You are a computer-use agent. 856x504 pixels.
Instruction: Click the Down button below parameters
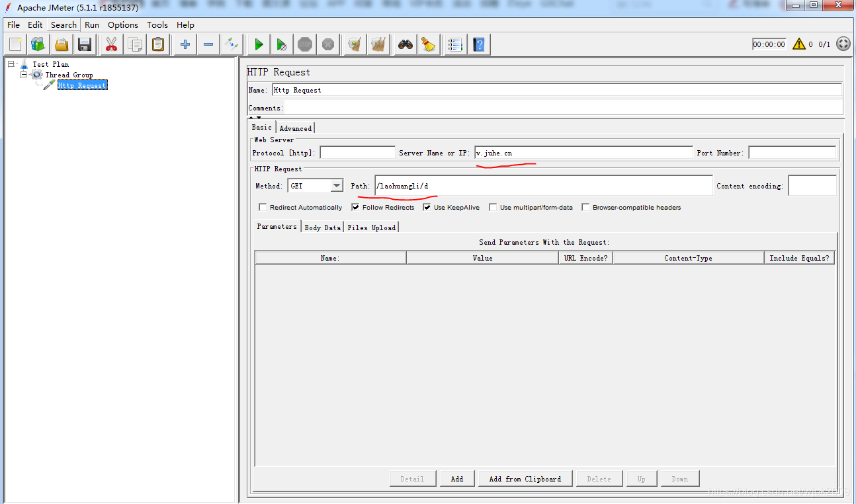pyautogui.click(x=680, y=479)
